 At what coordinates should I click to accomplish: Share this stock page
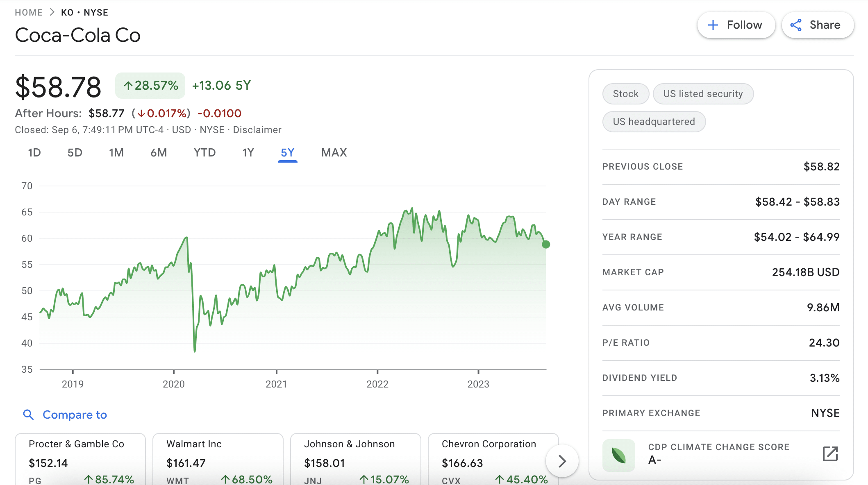pos(818,25)
